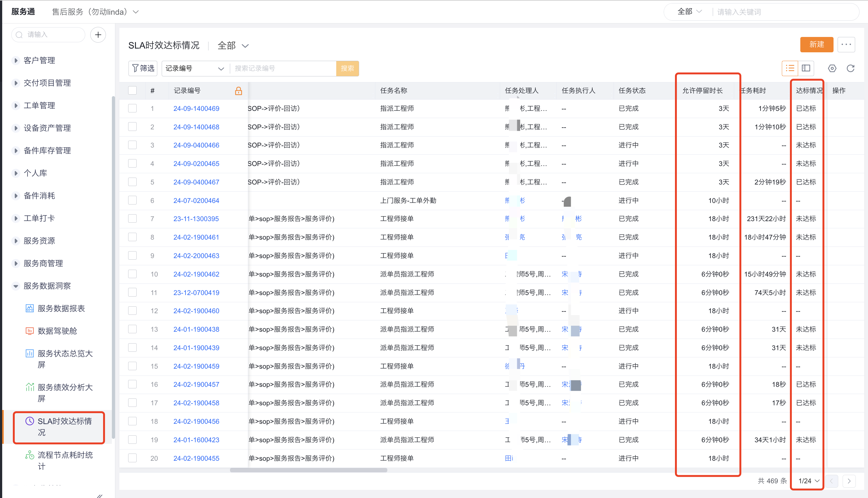
Task: Switch to split panel view icon
Action: [x=806, y=68]
